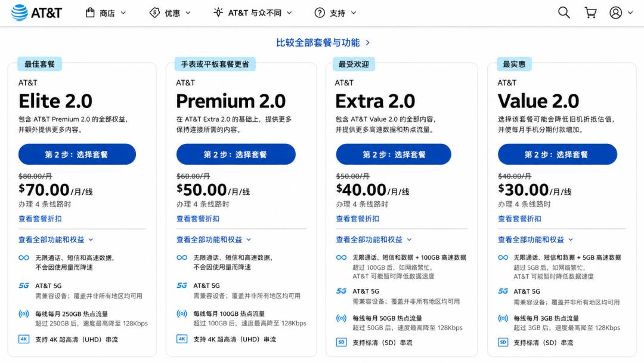Expand 查看全部功能和权益 under Value 2.0
644x363 pixels.
(x=535, y=239)
